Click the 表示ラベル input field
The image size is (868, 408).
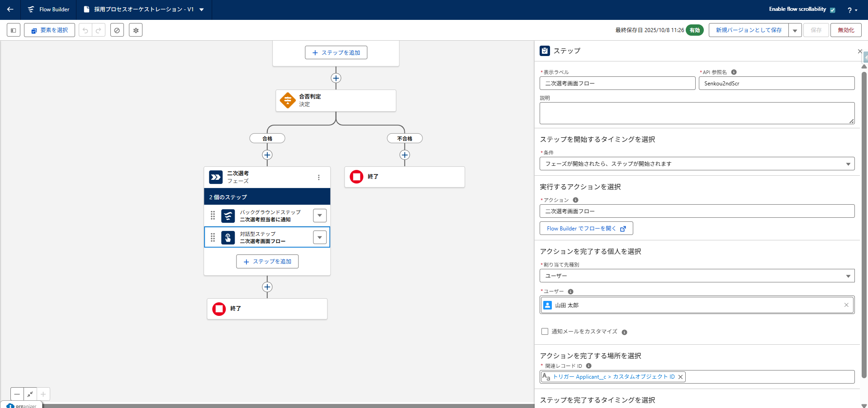pyautogui.click(x=617, y=84)
